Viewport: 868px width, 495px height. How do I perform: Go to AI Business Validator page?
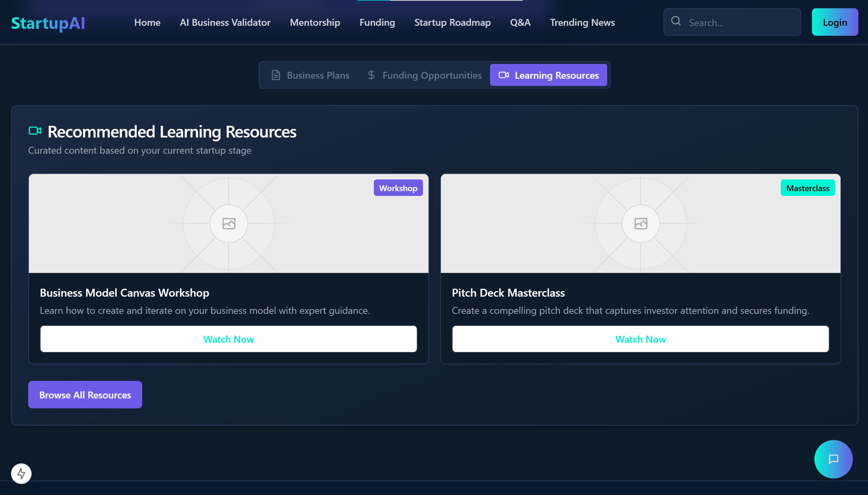point(225,23)
